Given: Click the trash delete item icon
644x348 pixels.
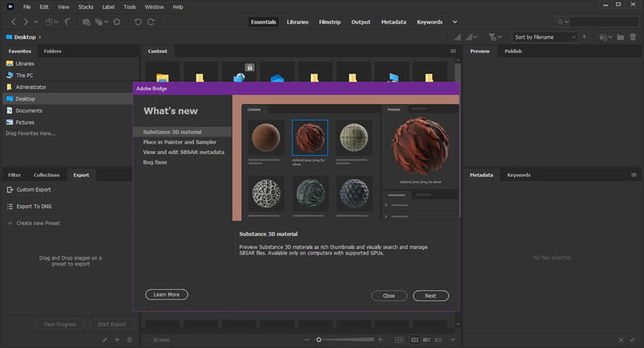Looking at the screenshot, I should [x=633, y=37].
